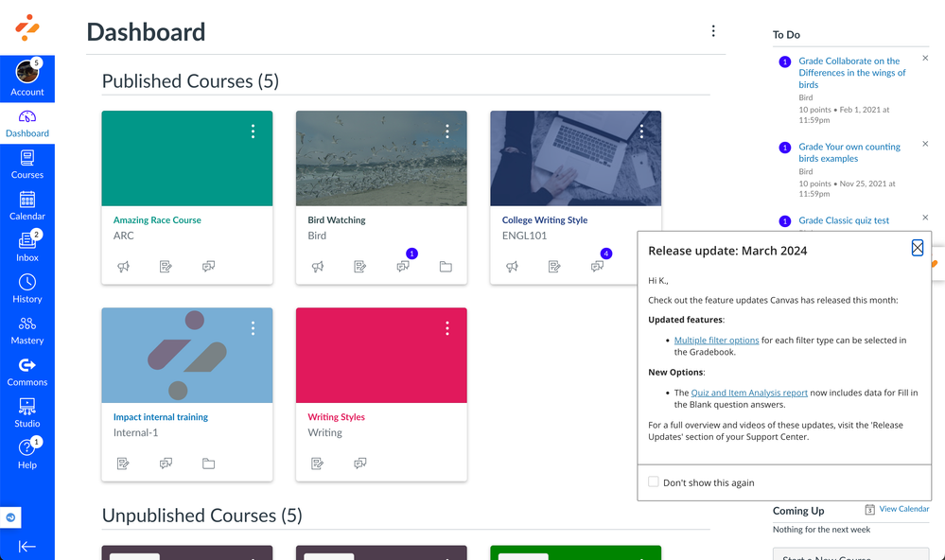Viewport: 945px width, 560px height.
Task: Select Courses in the global navigation
Action: 27,164
